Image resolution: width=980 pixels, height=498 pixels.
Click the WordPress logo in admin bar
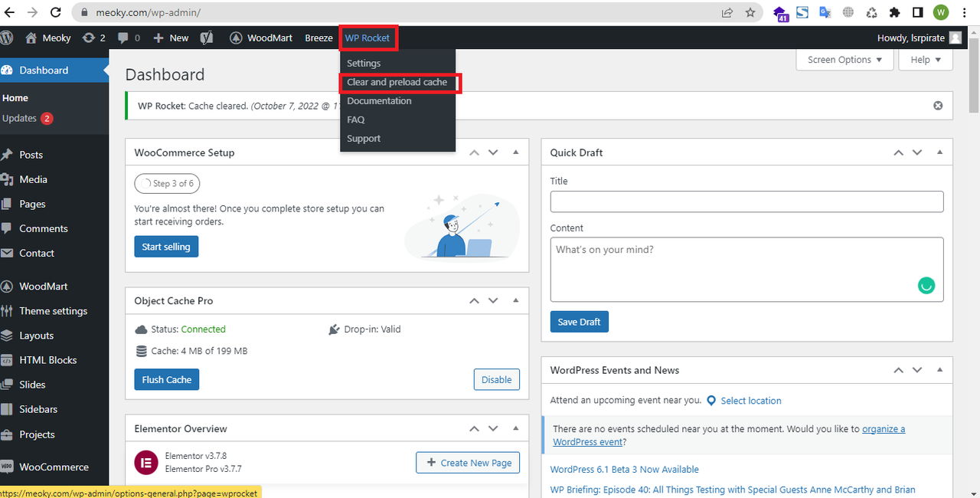7,38
